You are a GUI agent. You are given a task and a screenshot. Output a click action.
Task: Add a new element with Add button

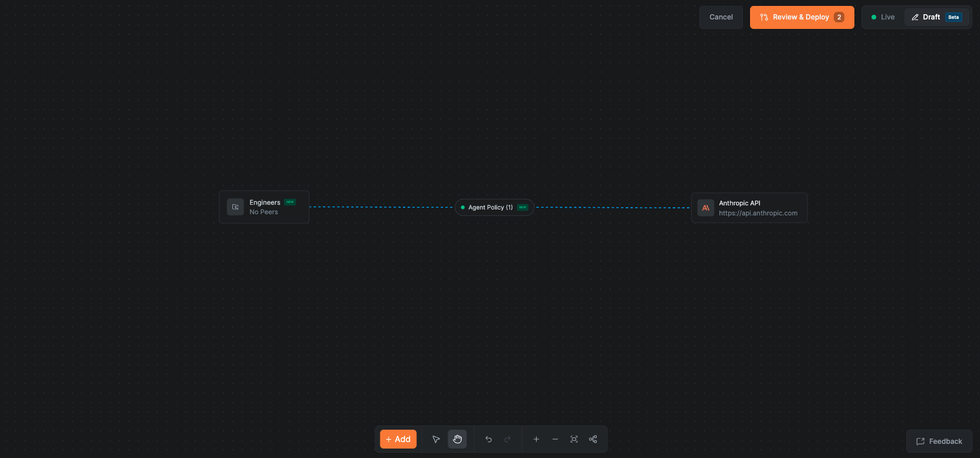pos(399,439)
